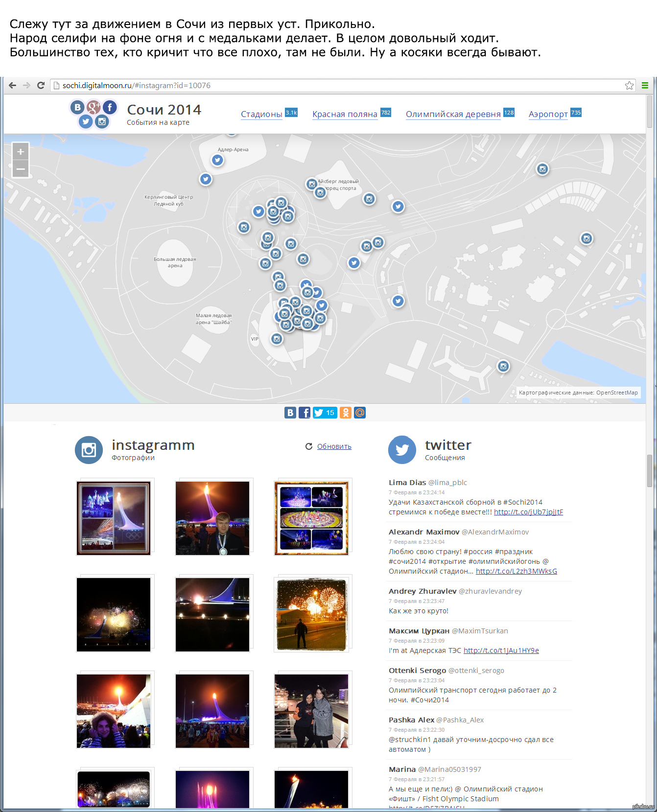
Task: Click the Обновить refresh link
Action: click(334, 446)
